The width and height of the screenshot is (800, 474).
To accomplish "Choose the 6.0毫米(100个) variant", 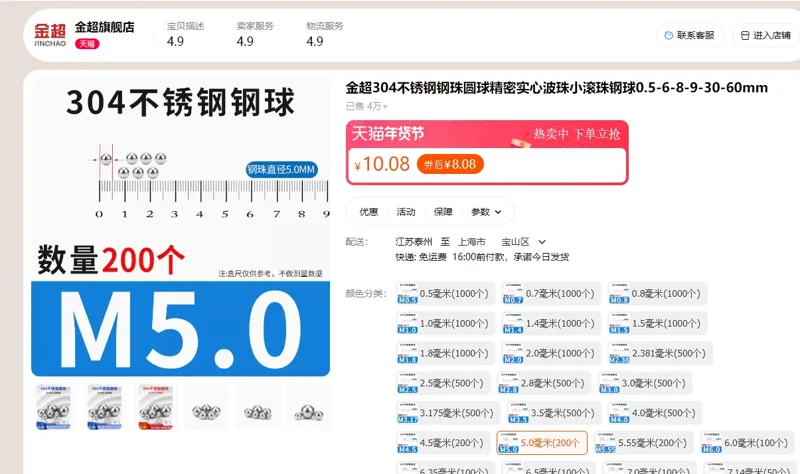I will (x=747, y=443).
